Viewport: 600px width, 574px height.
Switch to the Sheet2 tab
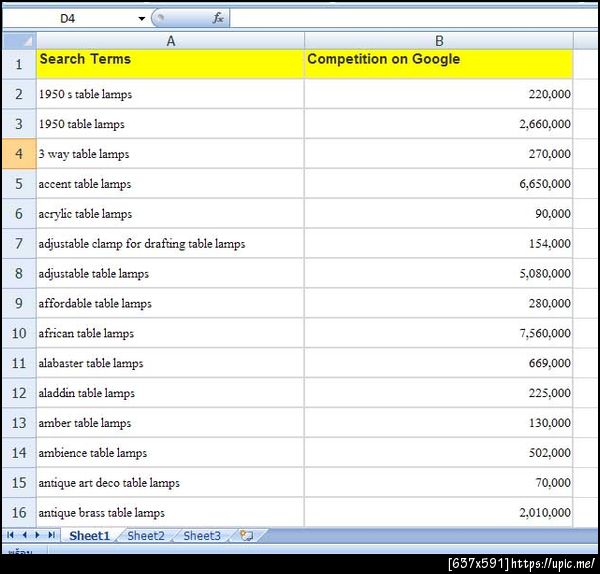coord(146,535)
